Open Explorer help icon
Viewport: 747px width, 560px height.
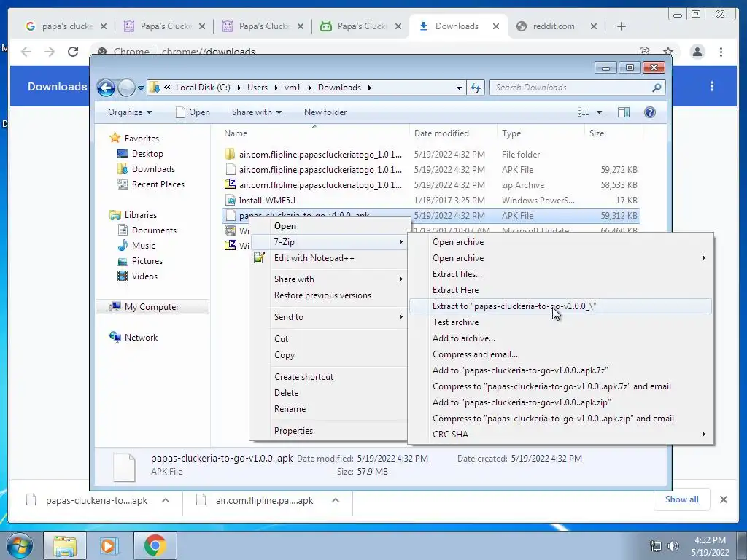click(650, 112)
